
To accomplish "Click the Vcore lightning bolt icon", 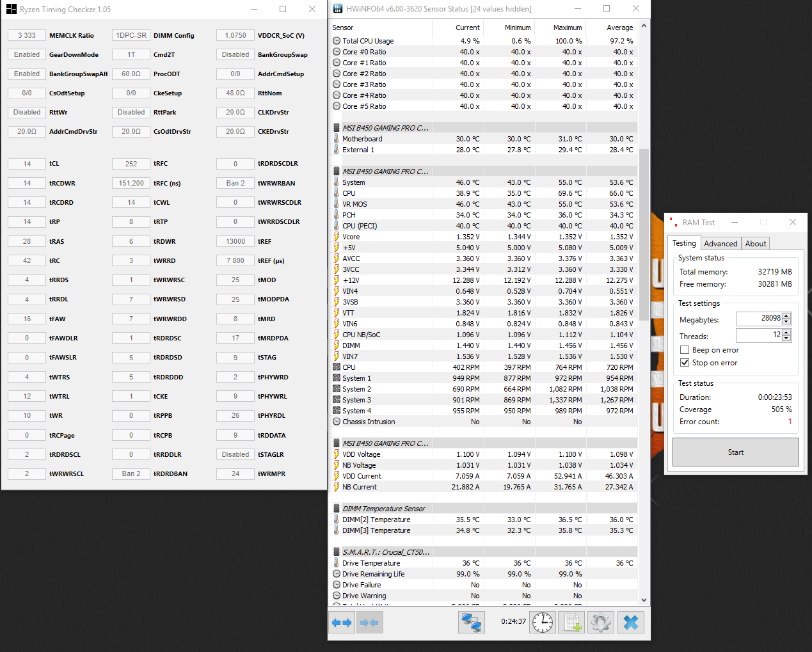I will click(x=337, y=237).
